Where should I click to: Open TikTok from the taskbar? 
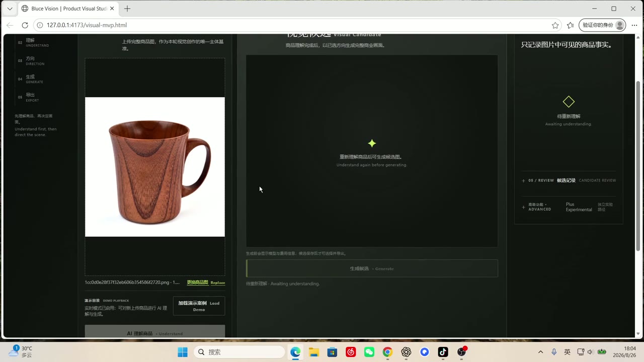click(x=443, y=352)
